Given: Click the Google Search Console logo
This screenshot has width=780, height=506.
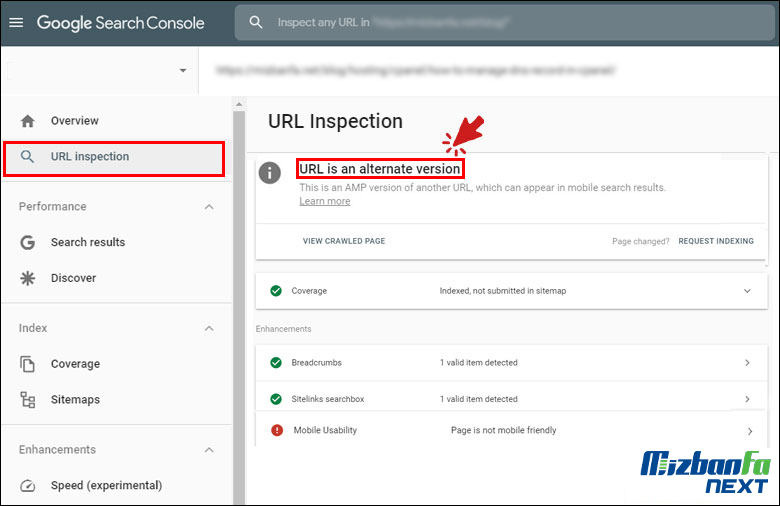Looking at the screenshot, I should coord(120,23).
